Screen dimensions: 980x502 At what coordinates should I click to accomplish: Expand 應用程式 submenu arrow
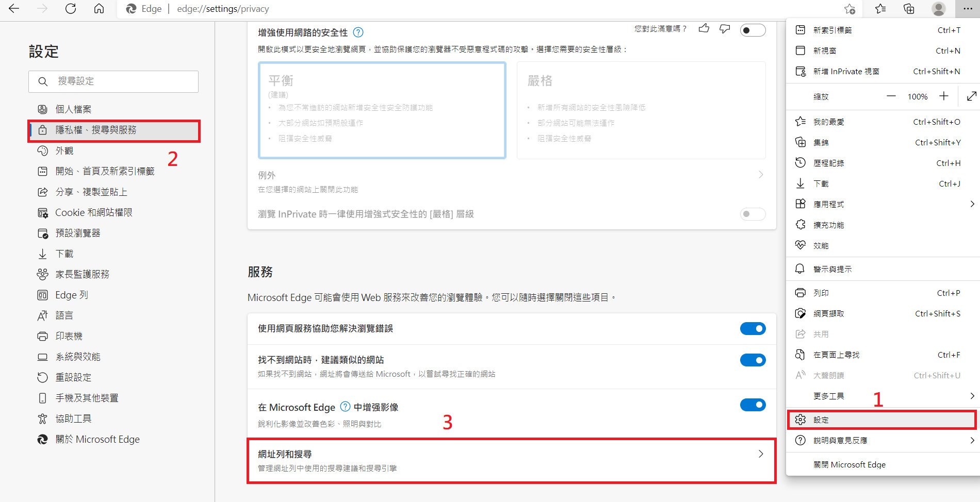coord(972,204)
